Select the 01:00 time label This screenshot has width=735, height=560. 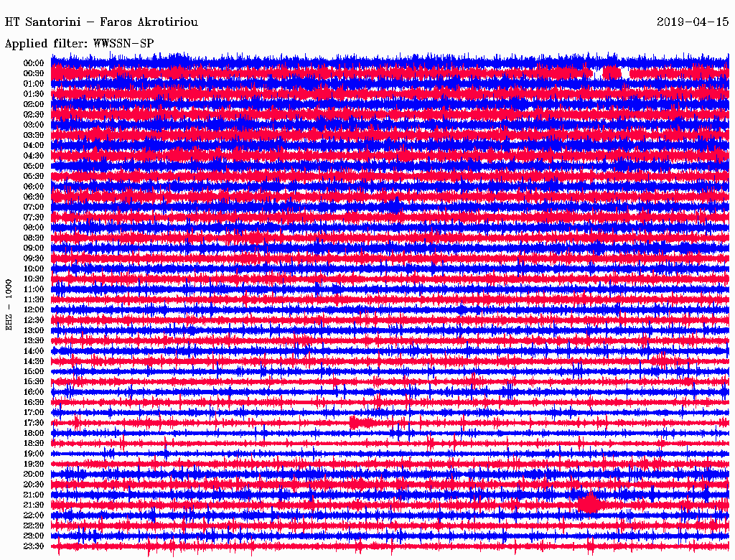click(34, 83)
